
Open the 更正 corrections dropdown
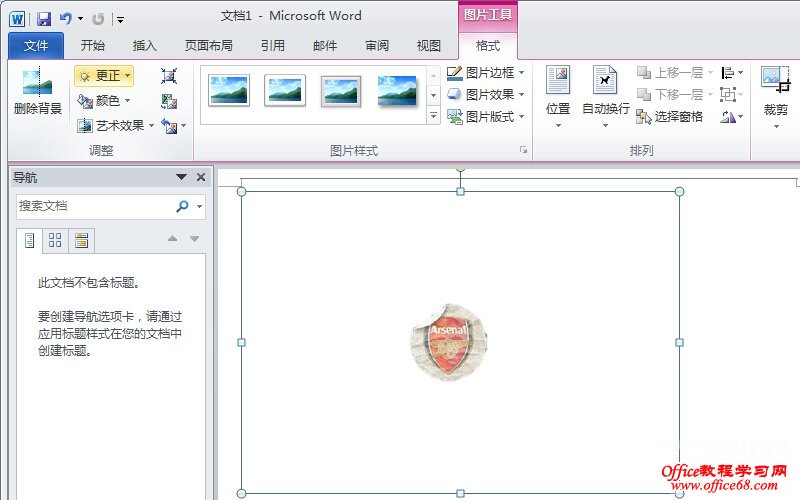click(x=104, y=76)
